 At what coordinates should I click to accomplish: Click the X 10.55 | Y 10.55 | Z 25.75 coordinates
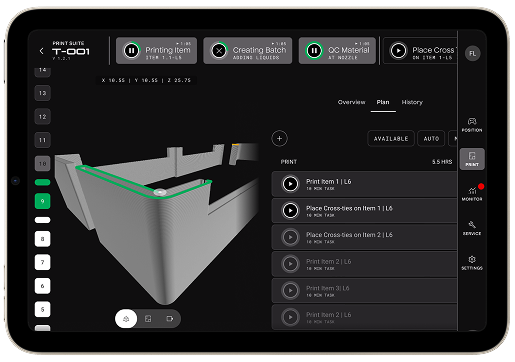coord(146,80)
